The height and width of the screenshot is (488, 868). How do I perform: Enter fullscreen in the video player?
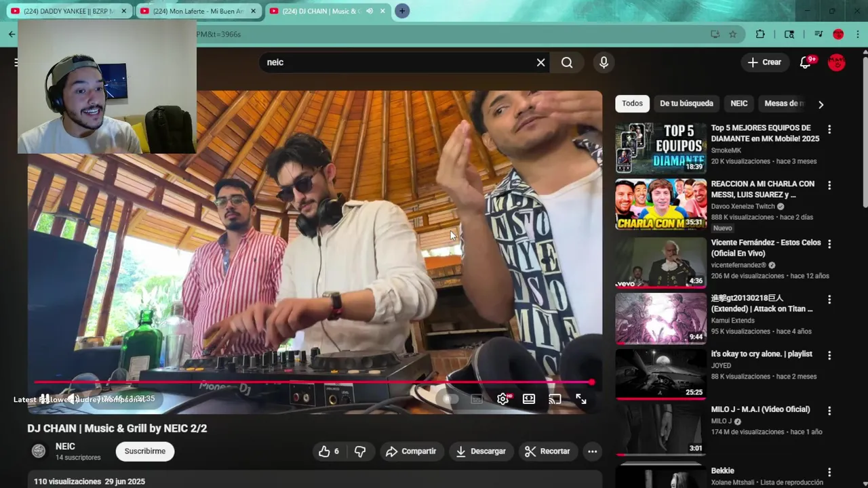click(581, 399)
